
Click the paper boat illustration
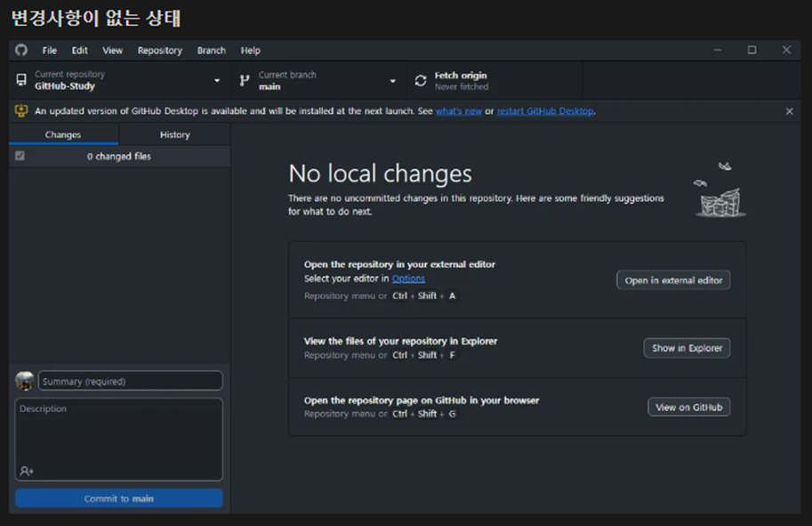720,190
